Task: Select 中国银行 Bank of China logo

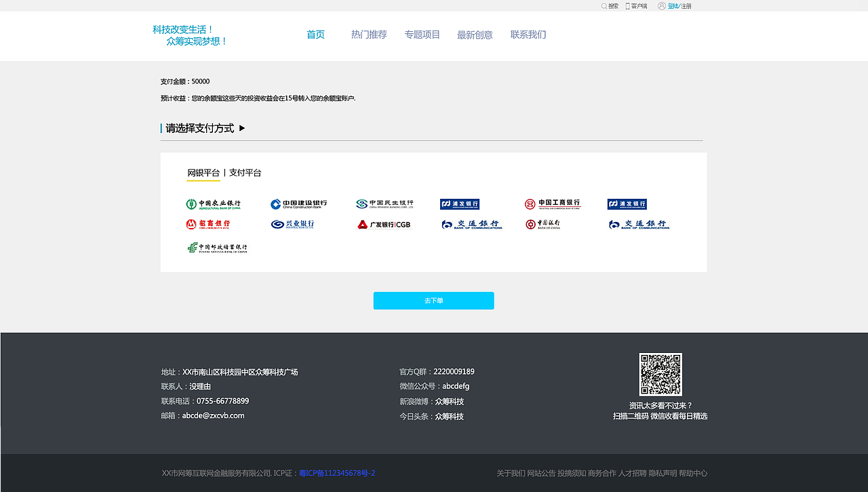Action: coord(542,224)
